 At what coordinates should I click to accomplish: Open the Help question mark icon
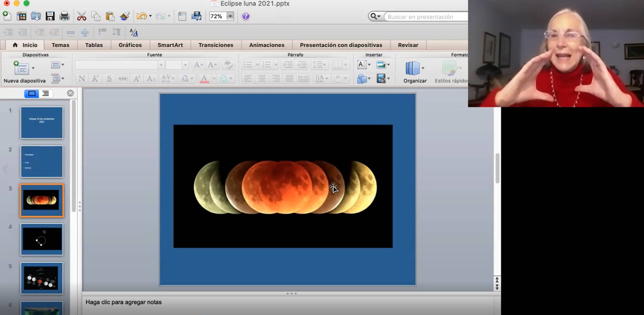pos(245,16)
